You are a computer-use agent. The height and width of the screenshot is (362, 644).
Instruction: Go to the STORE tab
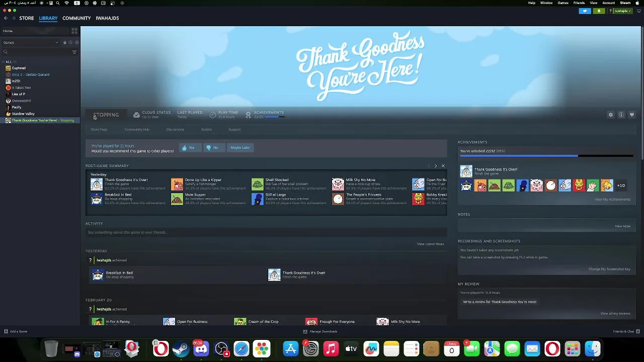click(x=27, y=18)
